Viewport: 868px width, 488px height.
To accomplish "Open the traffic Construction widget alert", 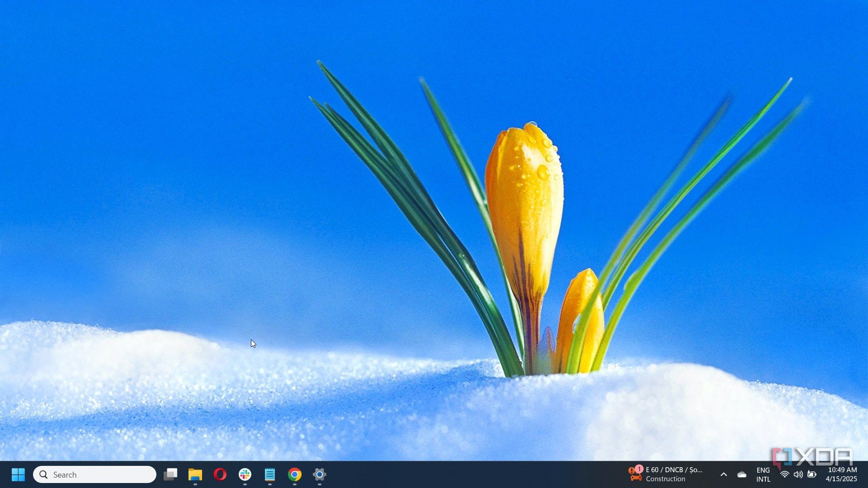I will tap(665, 474).
